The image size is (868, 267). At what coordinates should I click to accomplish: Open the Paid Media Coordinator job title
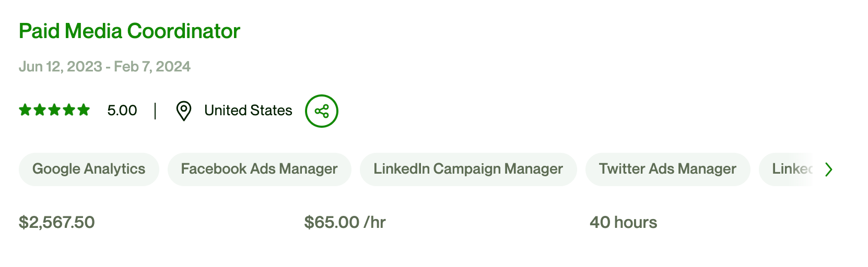pos(129,31)
